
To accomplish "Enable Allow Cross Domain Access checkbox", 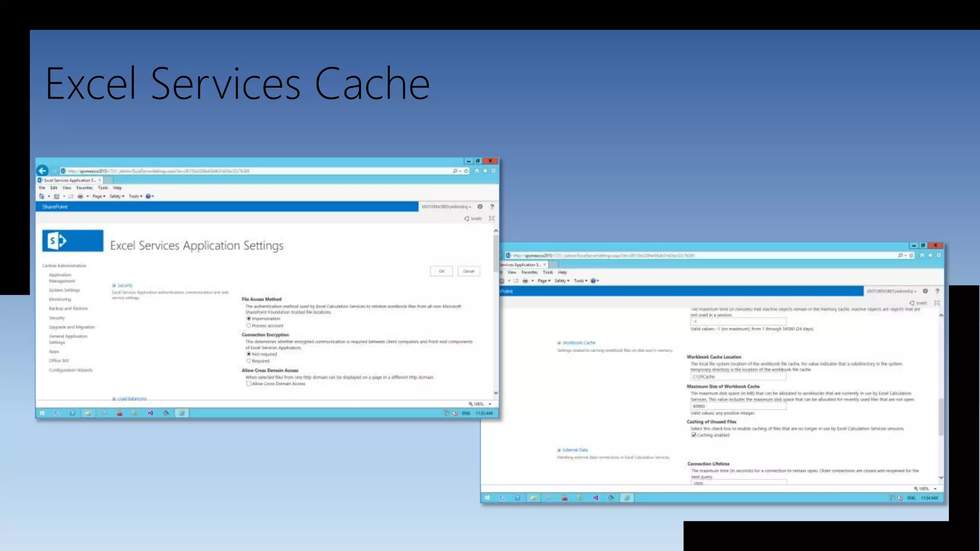I will pos(249,384).
